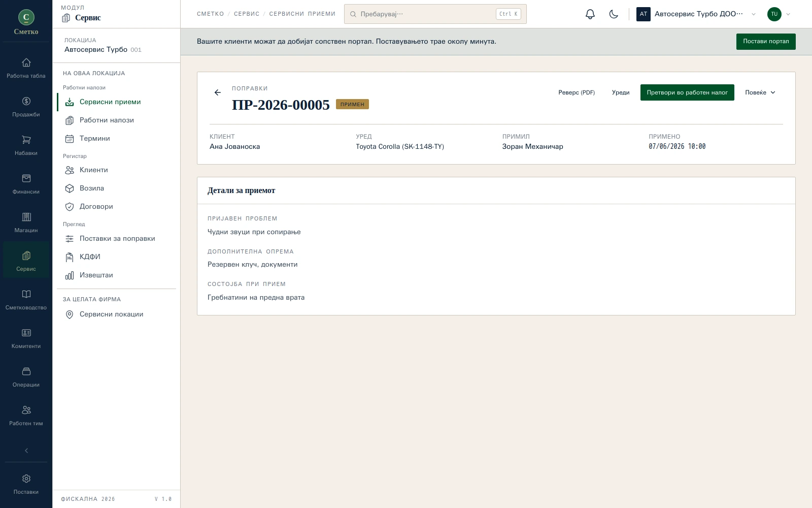
Task: Open Извештаи reports item
Action: (117, 275)
